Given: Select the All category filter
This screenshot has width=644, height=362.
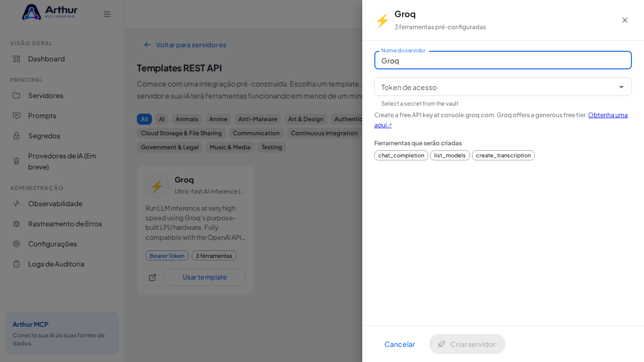Looking at the screenshot, I should [144, 119].
